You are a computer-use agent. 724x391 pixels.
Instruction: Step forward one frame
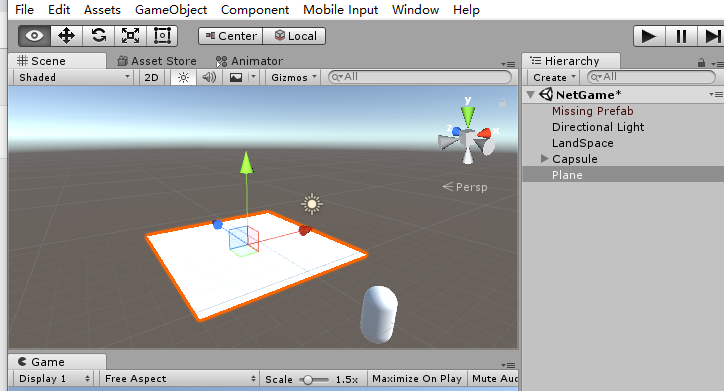point(712,36)
